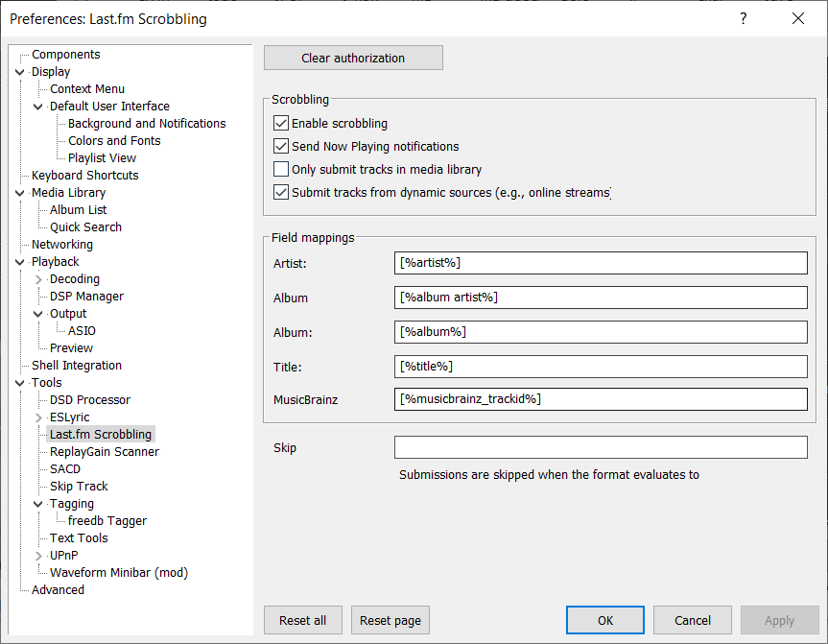
Task: Click the [%album artist%] input field
Action: (x=601, y=298)
